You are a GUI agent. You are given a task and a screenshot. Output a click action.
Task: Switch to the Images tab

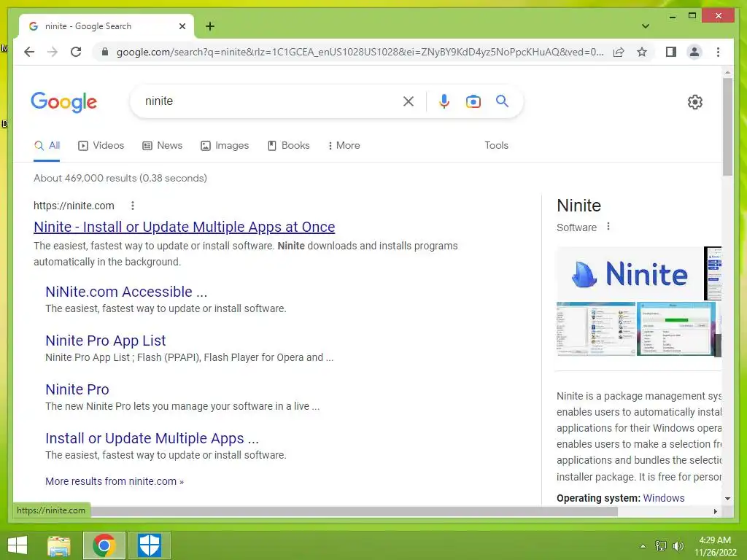tap(225, 146)
